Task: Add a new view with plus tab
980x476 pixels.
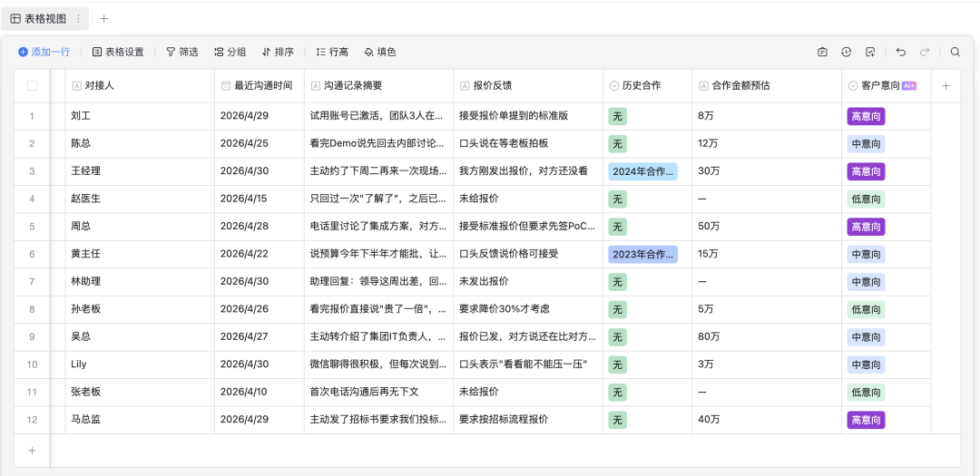Action: (103, 19)
